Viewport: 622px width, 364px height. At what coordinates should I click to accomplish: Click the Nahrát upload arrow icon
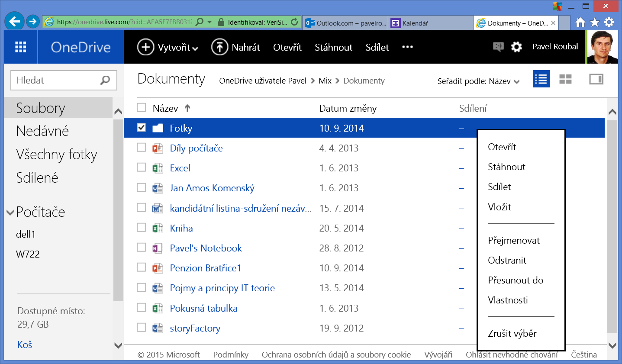[219, 47]
